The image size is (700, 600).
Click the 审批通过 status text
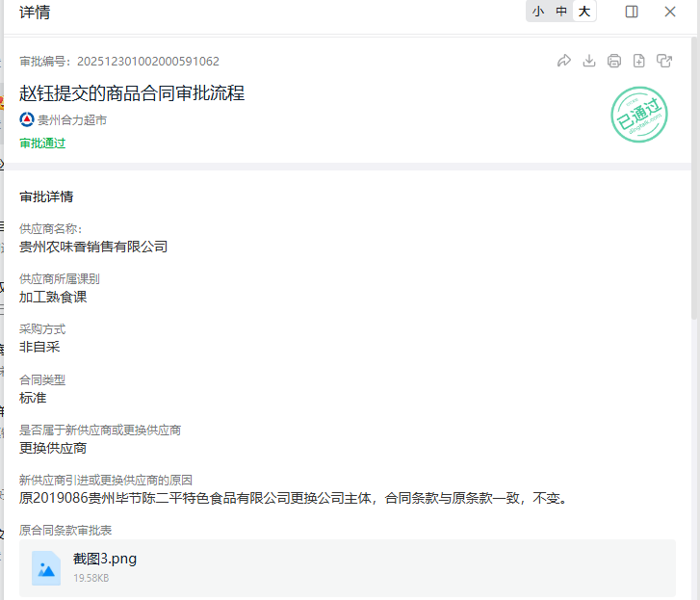(x=42, y=143)
